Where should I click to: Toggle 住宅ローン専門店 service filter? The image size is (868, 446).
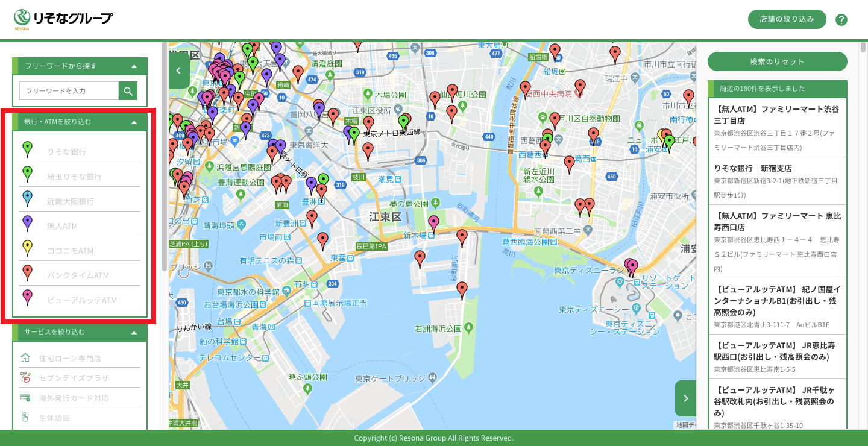coord(80,357)
